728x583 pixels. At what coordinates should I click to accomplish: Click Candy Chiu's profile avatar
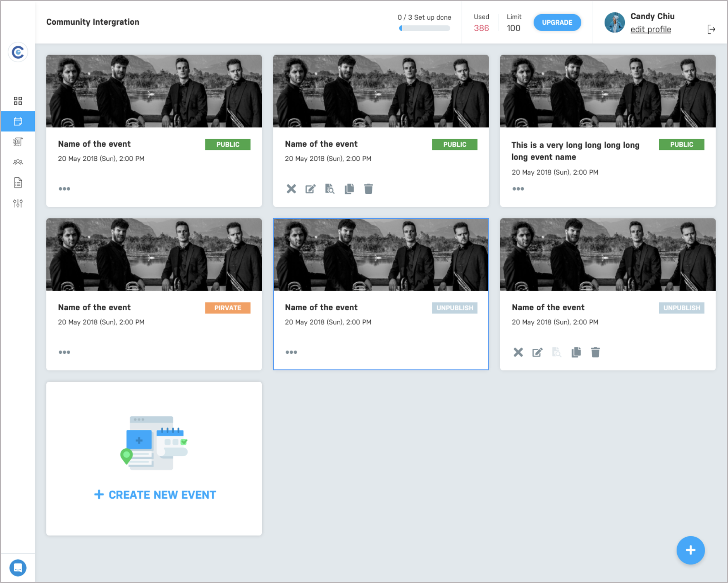(x=614, y=22)
